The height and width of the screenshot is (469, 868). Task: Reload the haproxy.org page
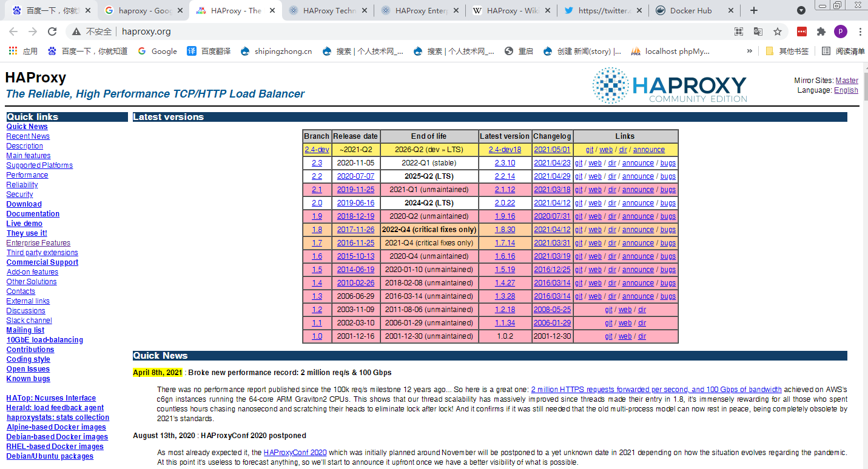click(x=52, y=32)
